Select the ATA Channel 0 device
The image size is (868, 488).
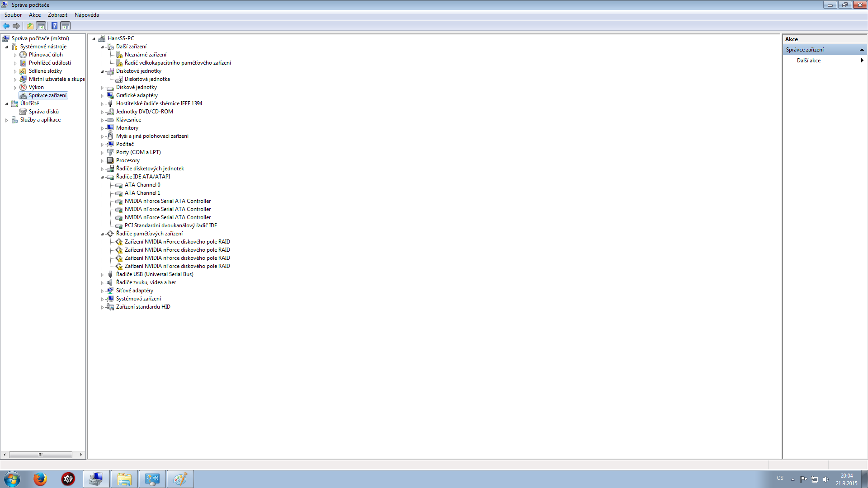click(x=142, y=185)
